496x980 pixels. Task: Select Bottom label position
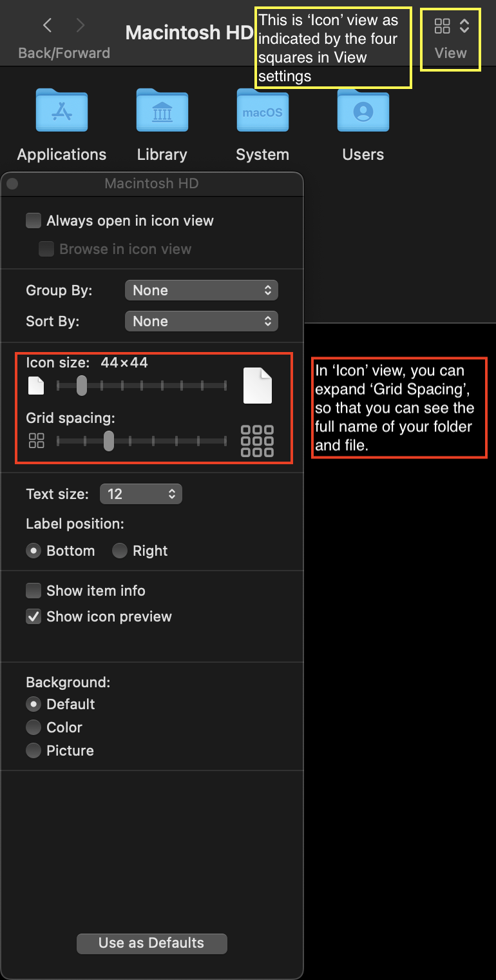point(33,551)
